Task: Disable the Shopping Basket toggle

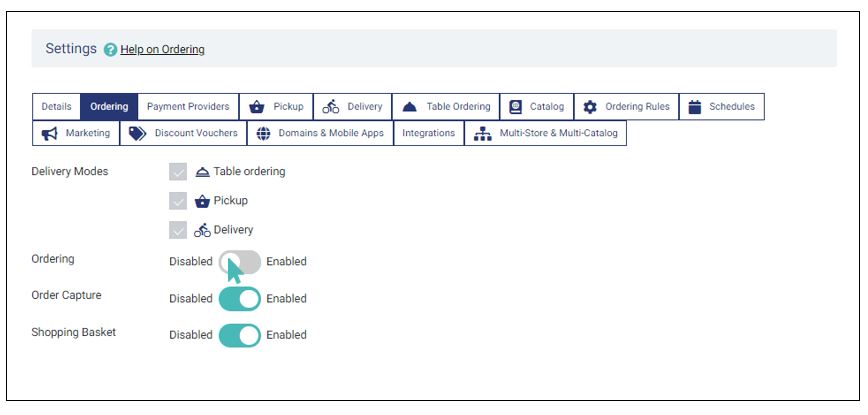Action: [240, 335]
